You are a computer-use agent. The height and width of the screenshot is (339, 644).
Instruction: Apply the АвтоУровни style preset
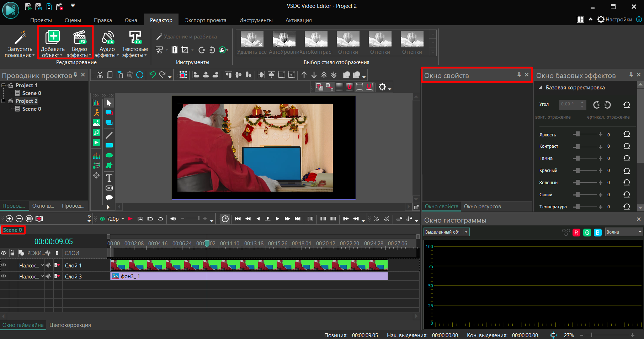point(284,43)
